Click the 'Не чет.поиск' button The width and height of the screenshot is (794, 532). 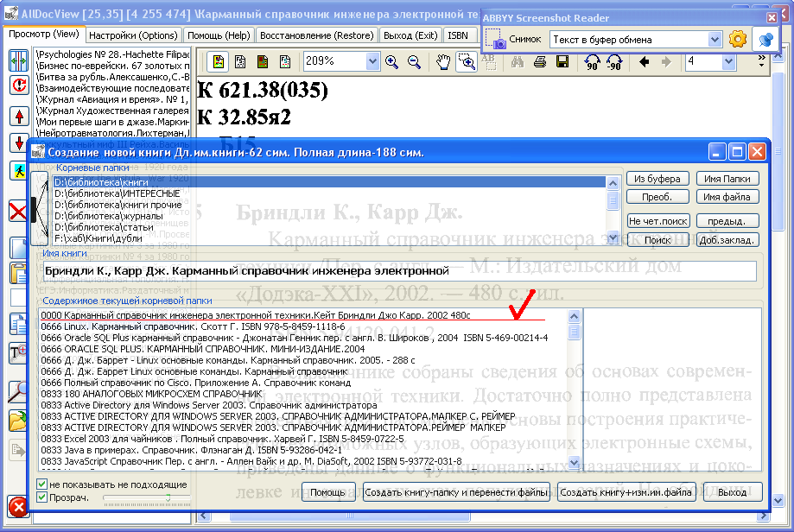(x=657, y=221)
